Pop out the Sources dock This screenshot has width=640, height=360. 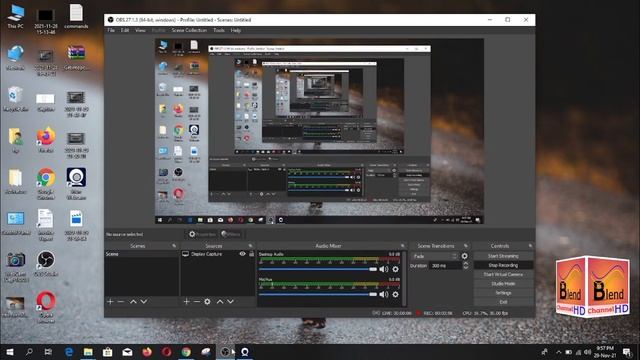[251, 246]
